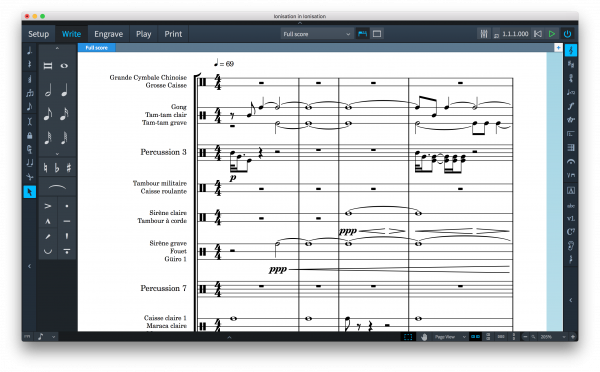Open the Mixer window icon

point(484,34)
